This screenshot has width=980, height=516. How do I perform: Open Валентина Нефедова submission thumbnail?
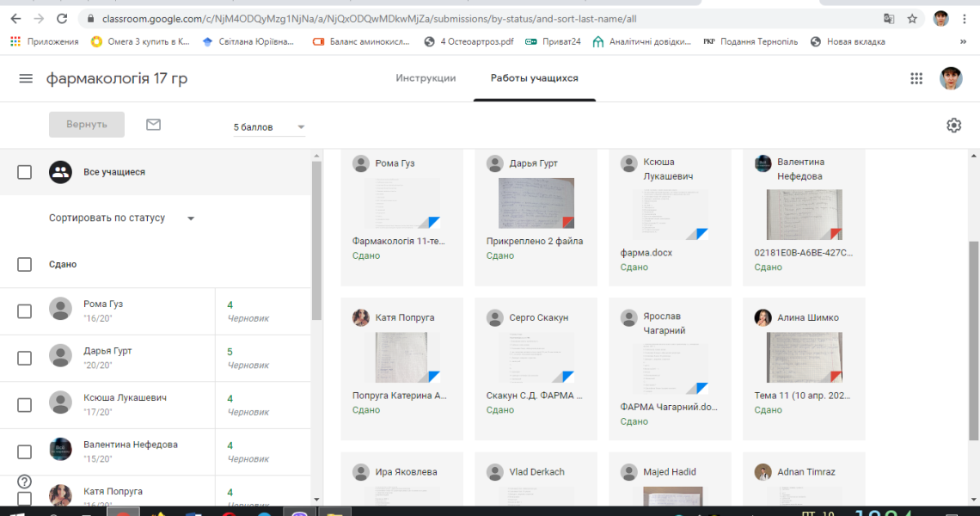point(804,214)
